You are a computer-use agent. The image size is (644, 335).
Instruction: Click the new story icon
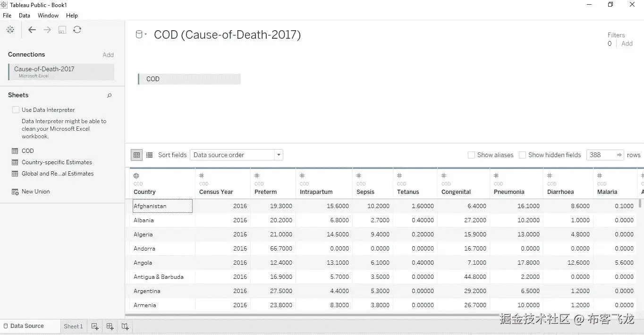[125, 326]
